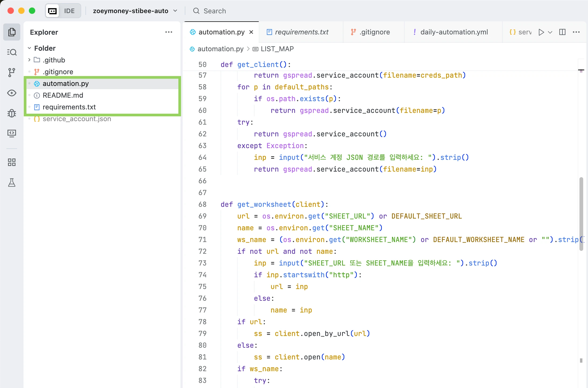This screenshot has width=588, height=388.
Task: Switch to the daily-automation.yml tab
Action: pyautogui.click(x=454, y=32)
